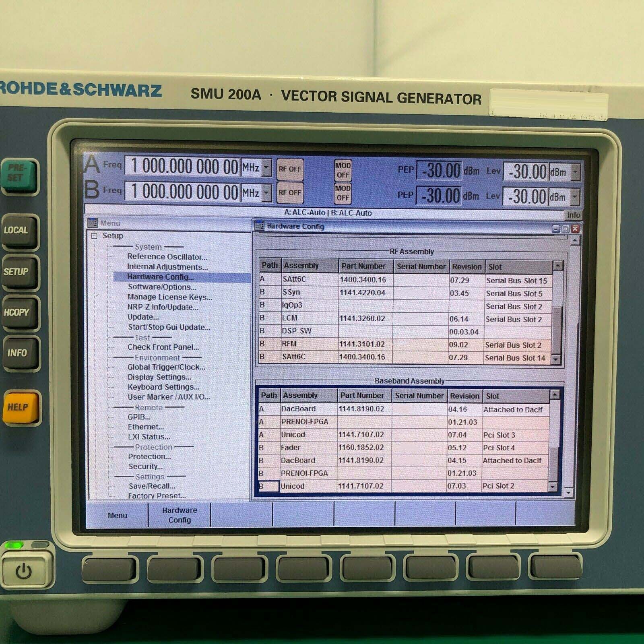This screenshot has height=644, width=644.
Task: Open LXI Status... entry
Action: (149, 437)
